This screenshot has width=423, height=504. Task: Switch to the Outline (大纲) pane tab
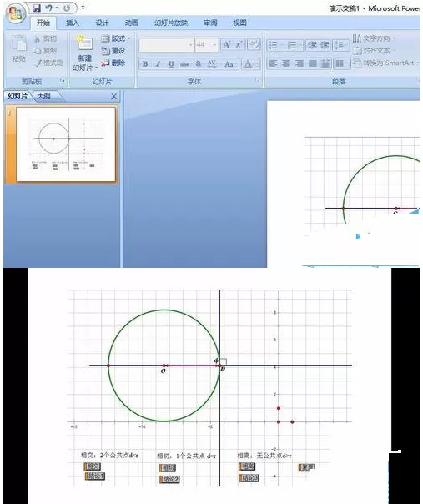point(44,96)
